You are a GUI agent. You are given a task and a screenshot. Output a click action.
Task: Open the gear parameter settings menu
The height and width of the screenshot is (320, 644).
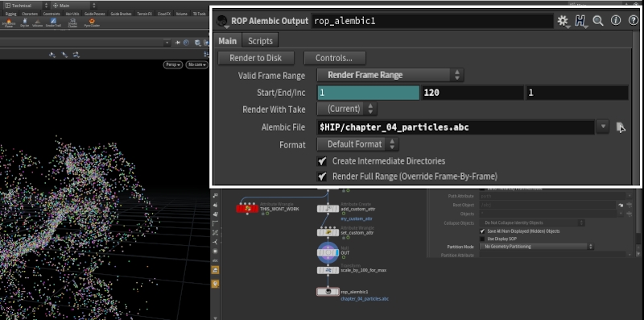tap(562, 21)
